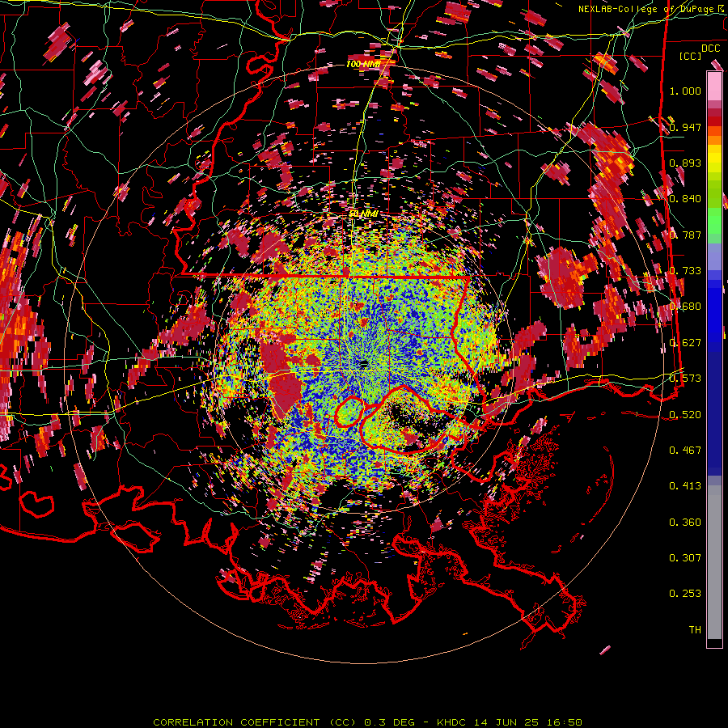Click the NEXLAB-College of DuPage credit text

click(x=652, y=9)
